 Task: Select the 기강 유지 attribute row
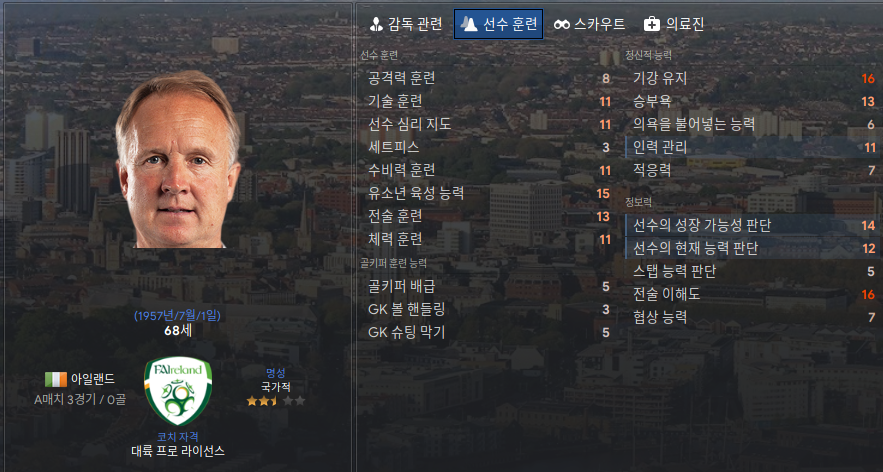click(753, 78)
